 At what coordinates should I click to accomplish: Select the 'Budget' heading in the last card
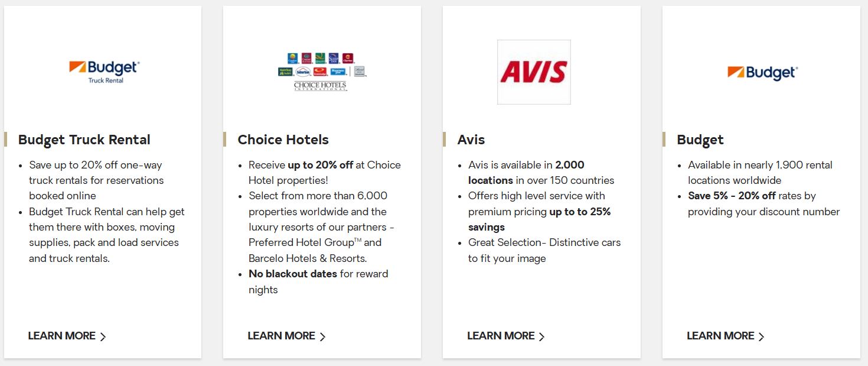[700, 140]
